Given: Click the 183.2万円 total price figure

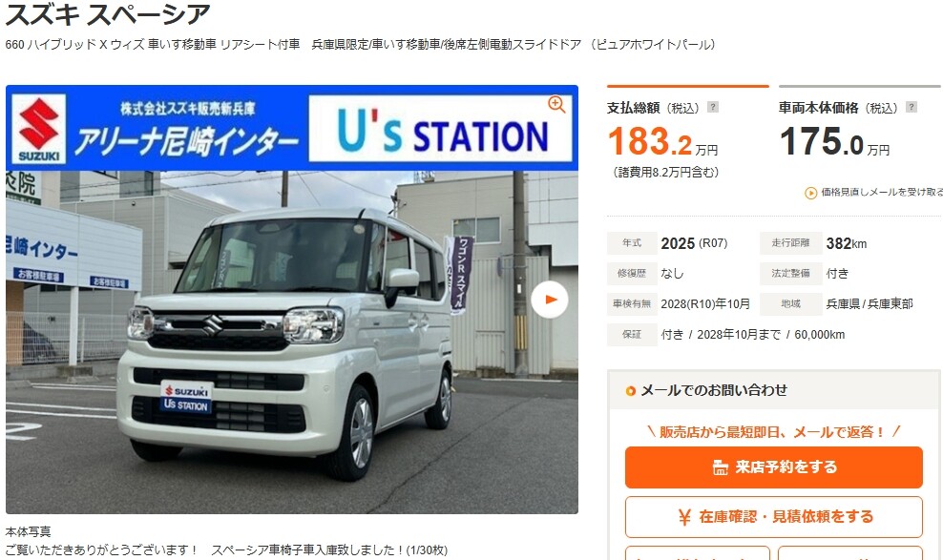Looking at the screenshot, I should [662, 142].
